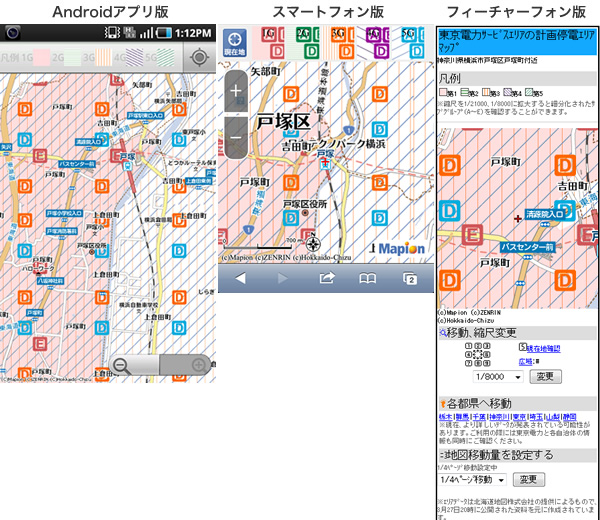Tap the 現在地 button in the smartphone version
Screen dimensions: 600x520
click(235, 43)
